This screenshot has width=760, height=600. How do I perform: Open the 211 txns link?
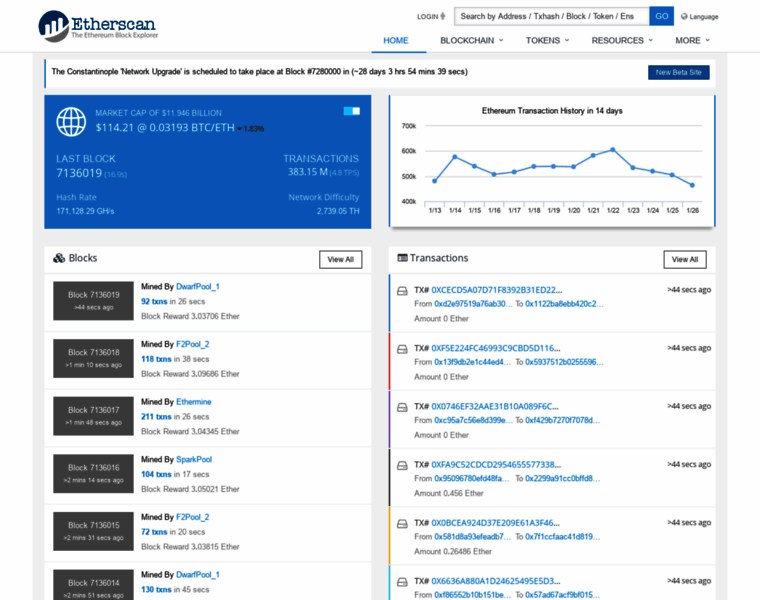156,417
